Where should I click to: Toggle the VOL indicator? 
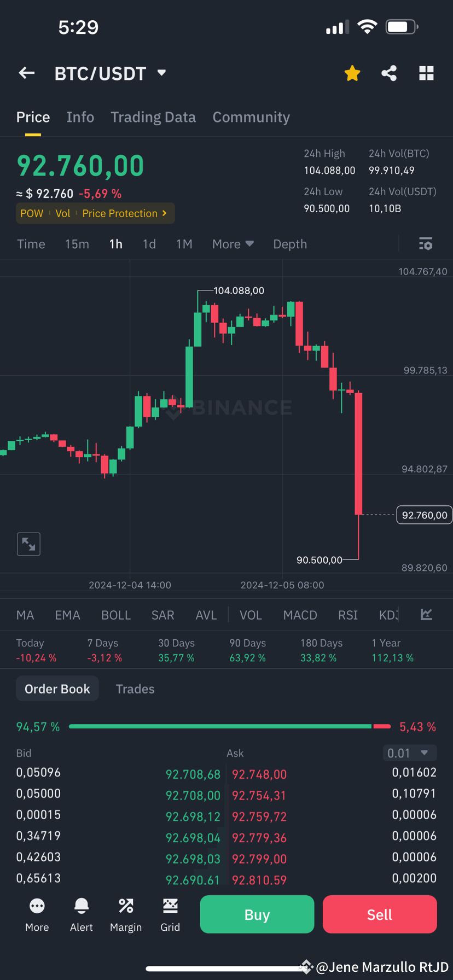click(250, 615)
